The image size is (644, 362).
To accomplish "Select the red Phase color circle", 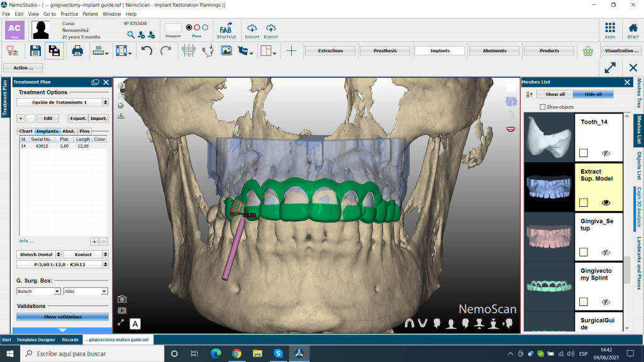I will coord(197,28).
